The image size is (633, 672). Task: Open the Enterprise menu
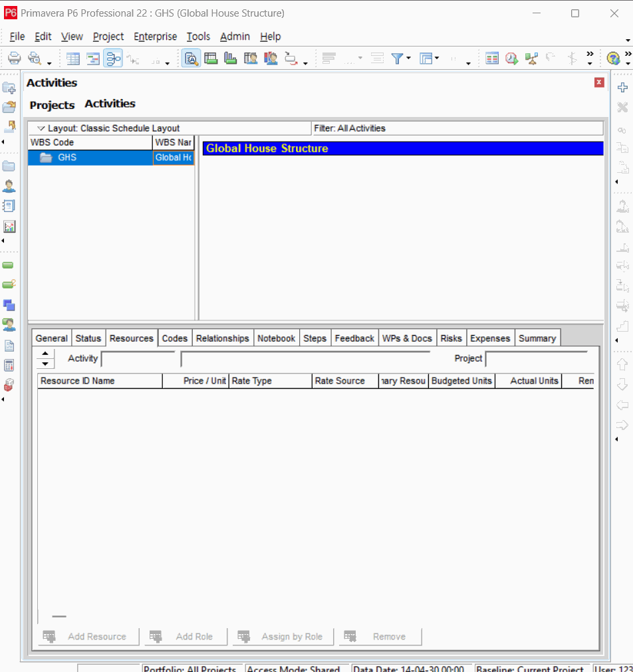click(155, 37)
